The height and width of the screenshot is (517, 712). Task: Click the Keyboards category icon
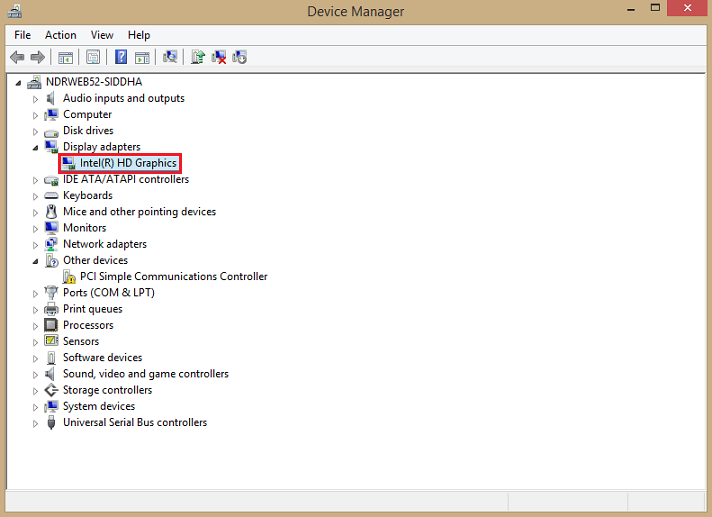click(x=51, y=196)
